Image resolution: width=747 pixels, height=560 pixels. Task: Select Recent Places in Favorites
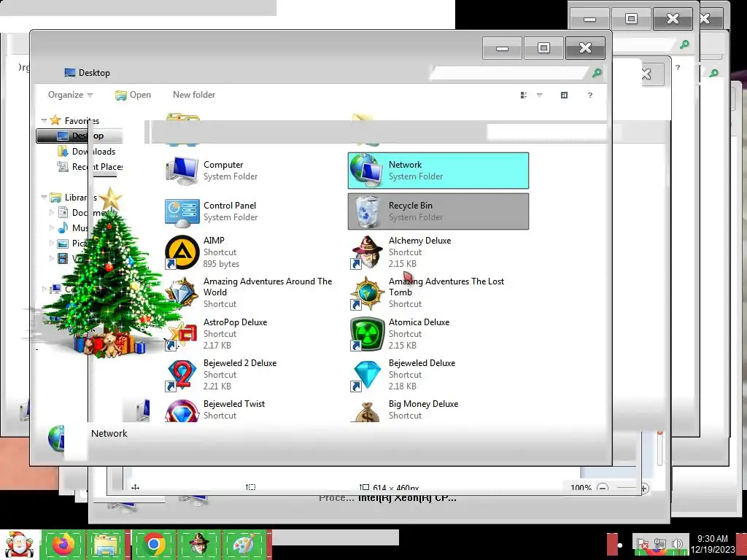pos(90,167)
